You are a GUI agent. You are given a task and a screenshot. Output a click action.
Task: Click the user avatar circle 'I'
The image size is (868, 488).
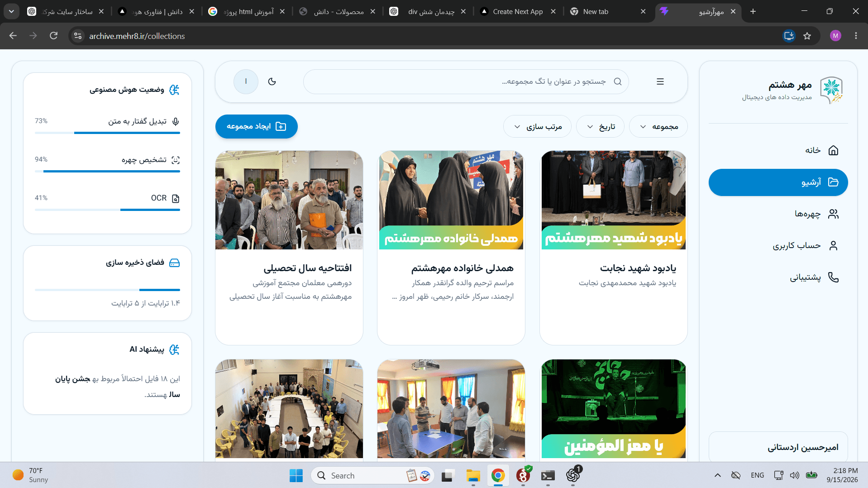tap(246, 81)
